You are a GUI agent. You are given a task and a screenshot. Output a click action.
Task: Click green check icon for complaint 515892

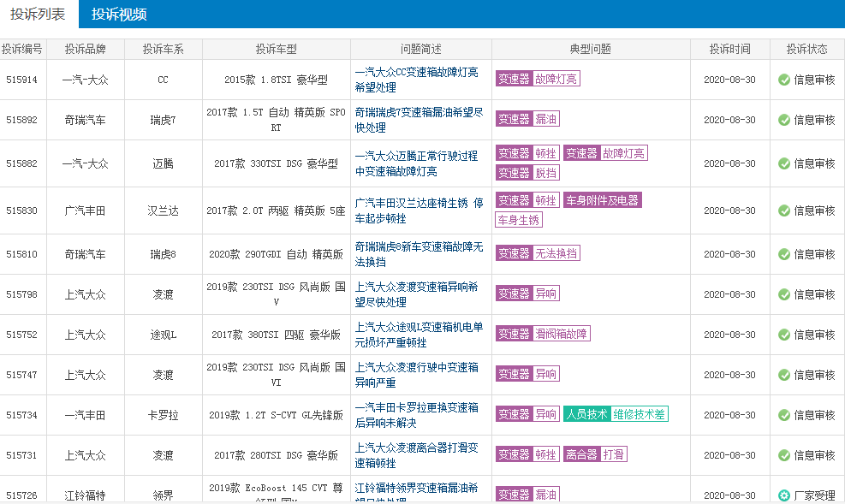784,120
